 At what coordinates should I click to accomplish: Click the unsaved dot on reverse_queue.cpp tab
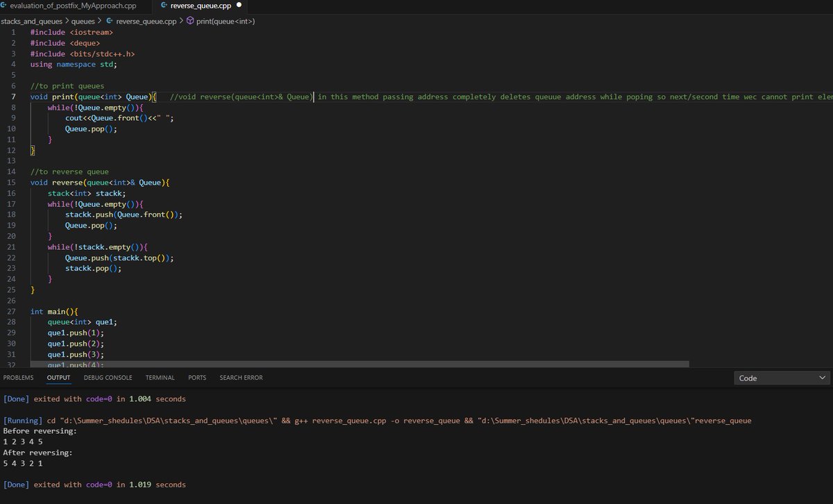[239, 5]
